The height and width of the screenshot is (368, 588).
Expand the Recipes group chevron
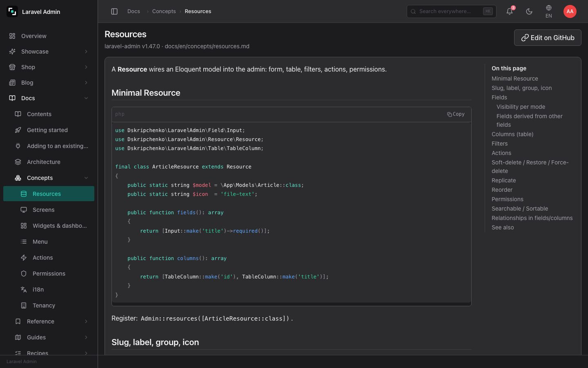click(86, 353)
